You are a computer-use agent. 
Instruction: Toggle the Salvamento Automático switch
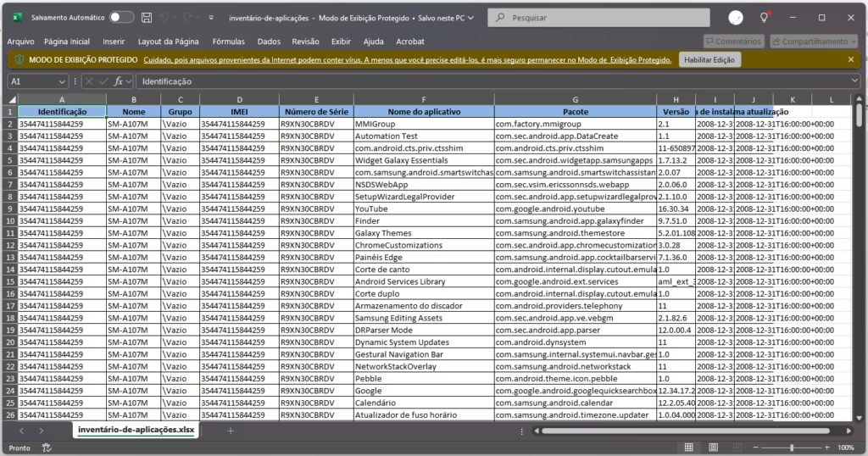click(121, 17)
